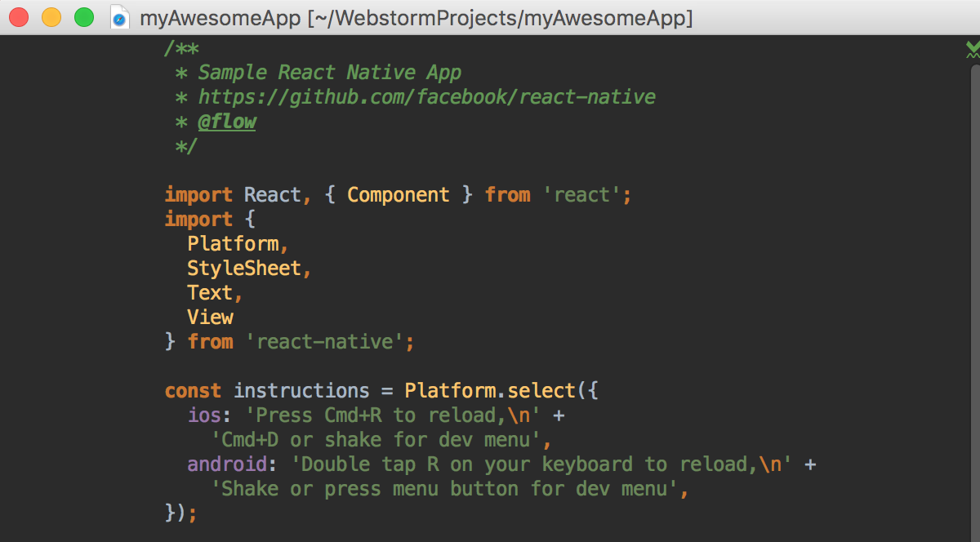980x542 pixels.
Task: Click the StyleSheet import identifier
Action: pos(244,269)
